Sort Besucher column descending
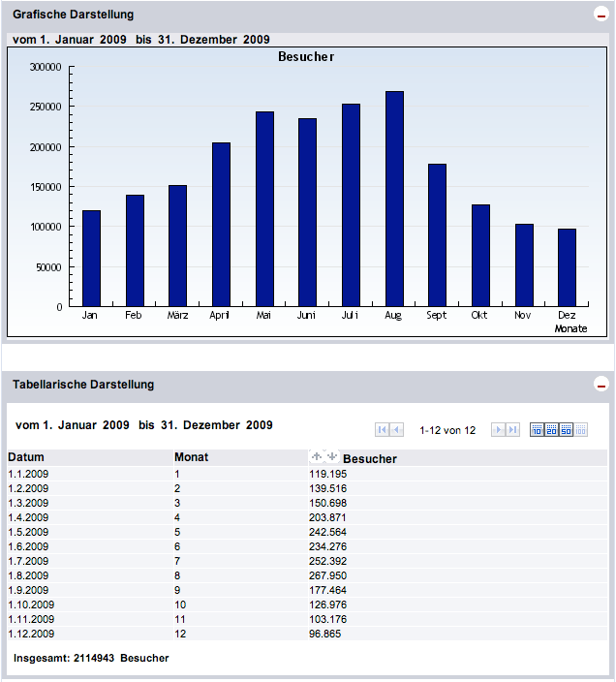The height and width of the screenshot is (682, 616). 331,456
